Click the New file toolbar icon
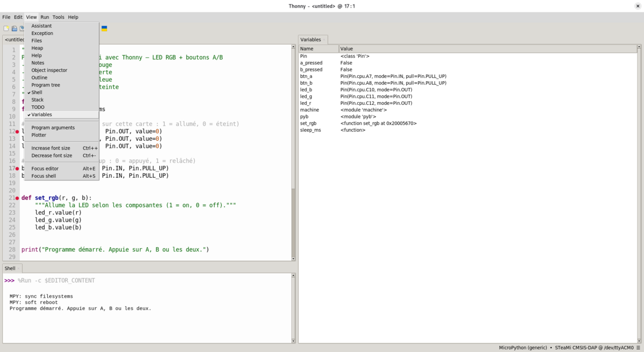Screen dimensions: 644x352 click(6, 28)
